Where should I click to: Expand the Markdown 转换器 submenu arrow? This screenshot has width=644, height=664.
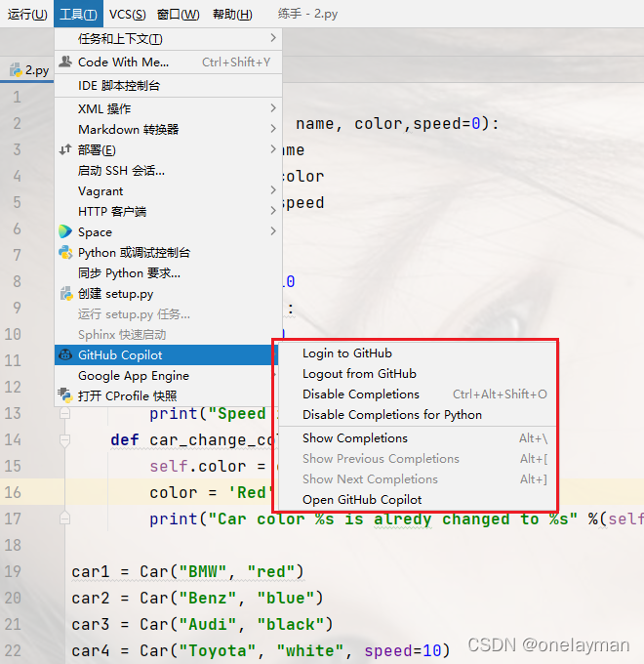(x=273, y=129)
